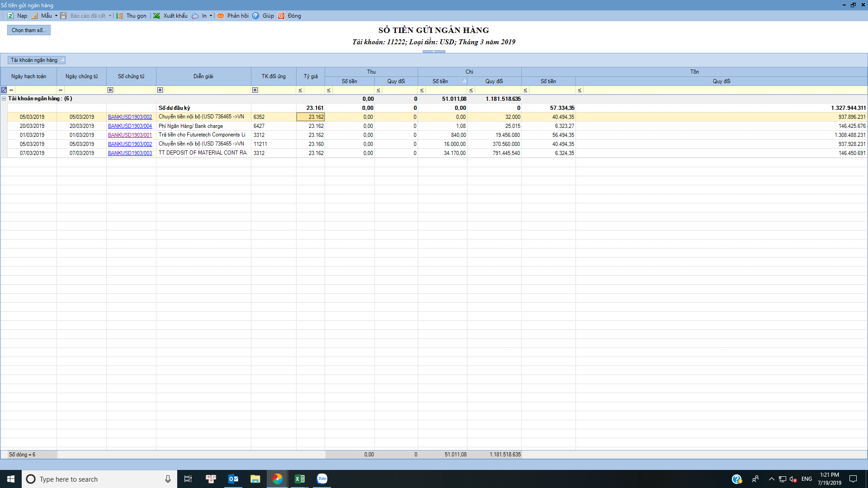Click the Chi Số tiền column header
This screenshot has height=488, width=868.
tap(443, 81)
